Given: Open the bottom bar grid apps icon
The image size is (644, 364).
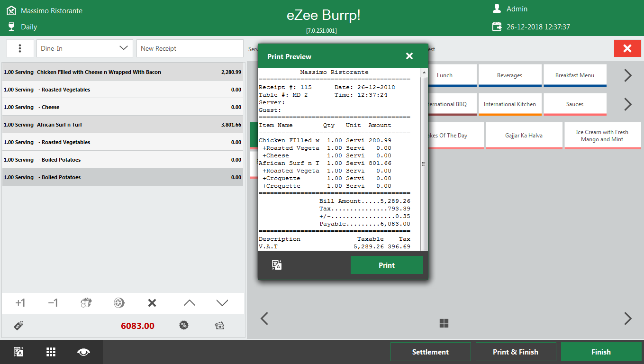Looking at the screenshot, I should coord(51,352).
